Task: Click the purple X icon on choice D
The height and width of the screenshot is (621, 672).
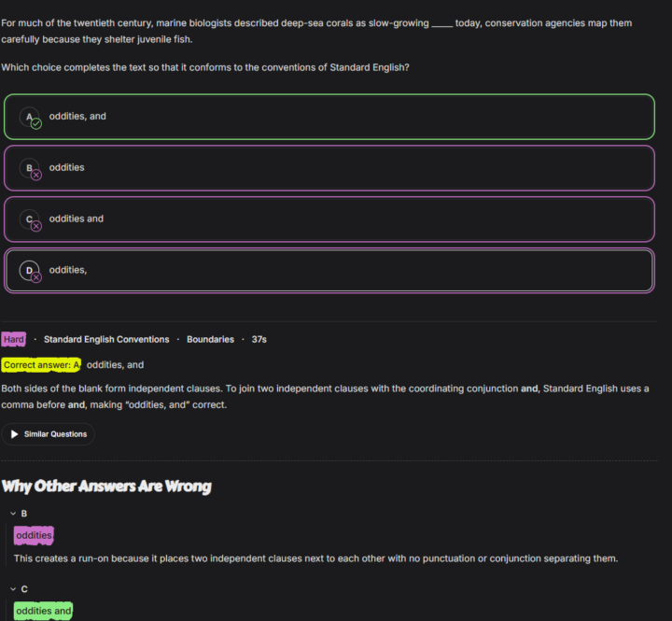Action: pyautogui.click(x=36, y=277)
